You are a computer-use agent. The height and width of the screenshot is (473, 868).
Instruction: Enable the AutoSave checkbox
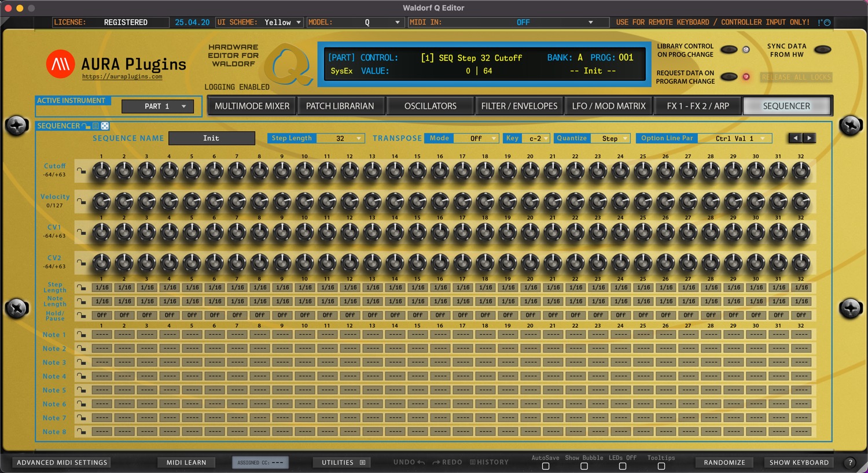[546, 466]
